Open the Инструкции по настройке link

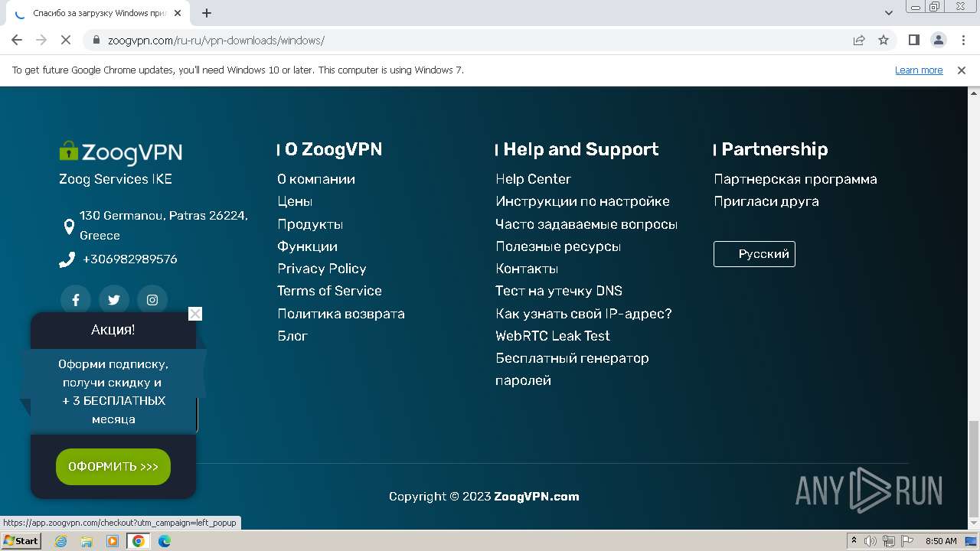583,201
